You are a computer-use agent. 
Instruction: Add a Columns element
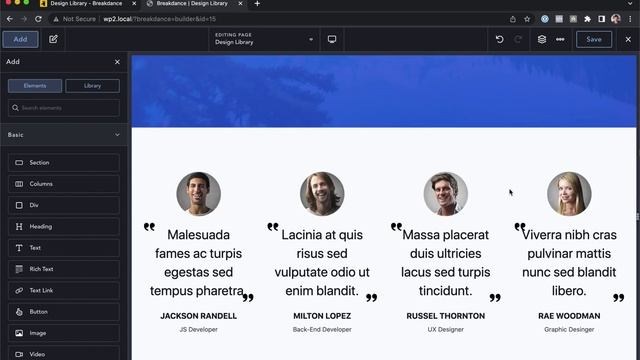pos(64,184)
